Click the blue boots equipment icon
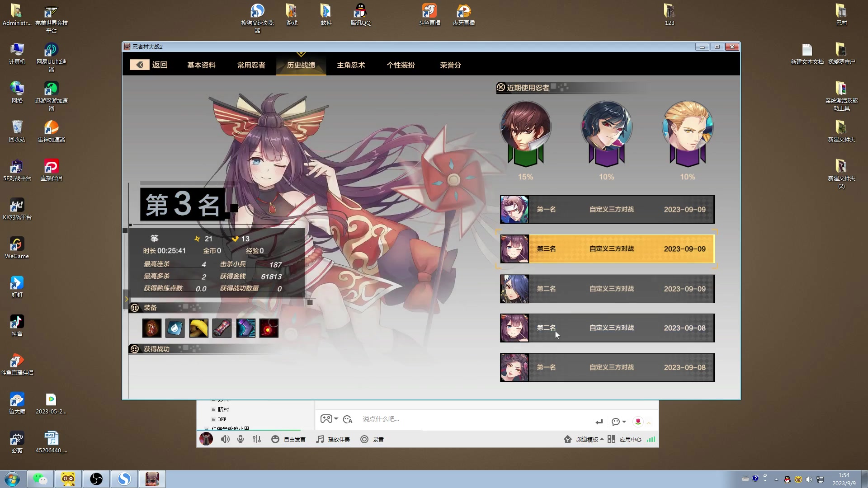This screenshot has height=488, width=868. [x=245, y=328]
